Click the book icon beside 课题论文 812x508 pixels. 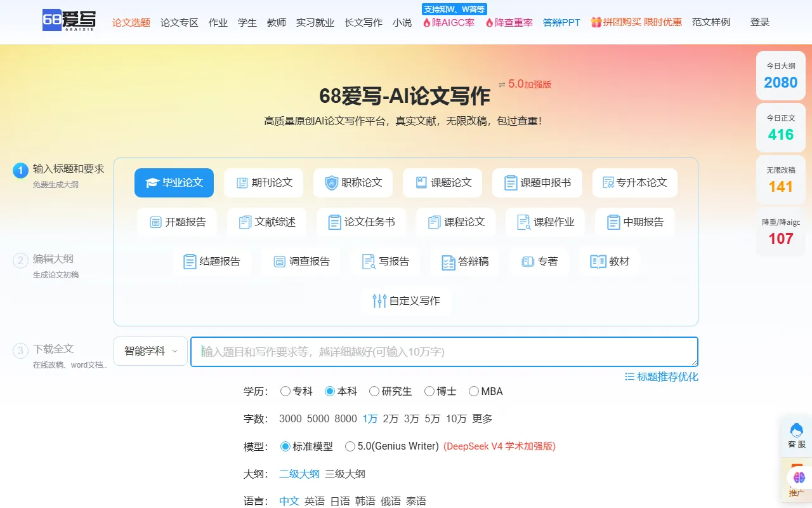coord(421,183)
